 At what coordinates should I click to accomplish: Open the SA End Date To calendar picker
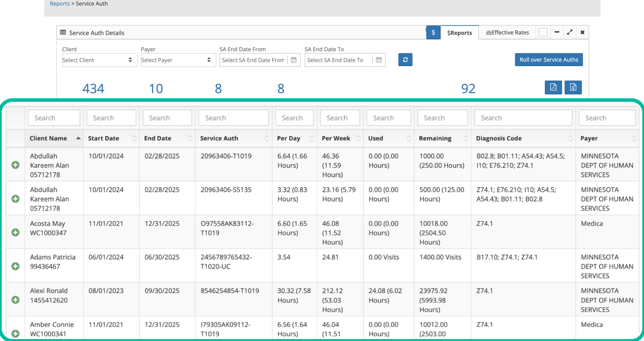379,60
